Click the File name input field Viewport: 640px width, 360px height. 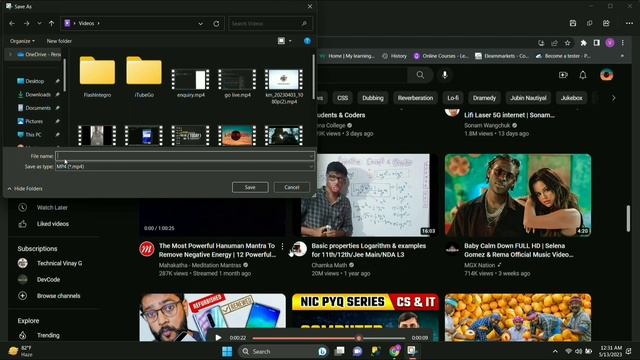tap(185, 156)
